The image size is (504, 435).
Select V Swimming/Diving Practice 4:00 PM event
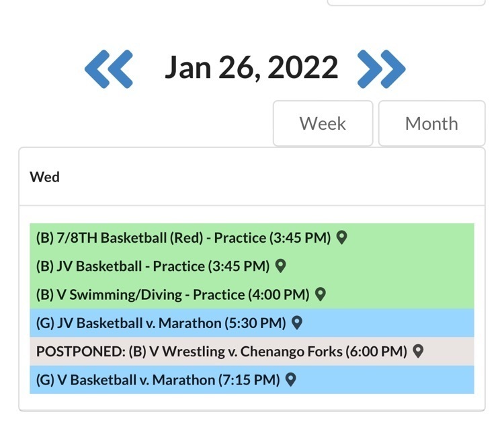tap(173, 294)
